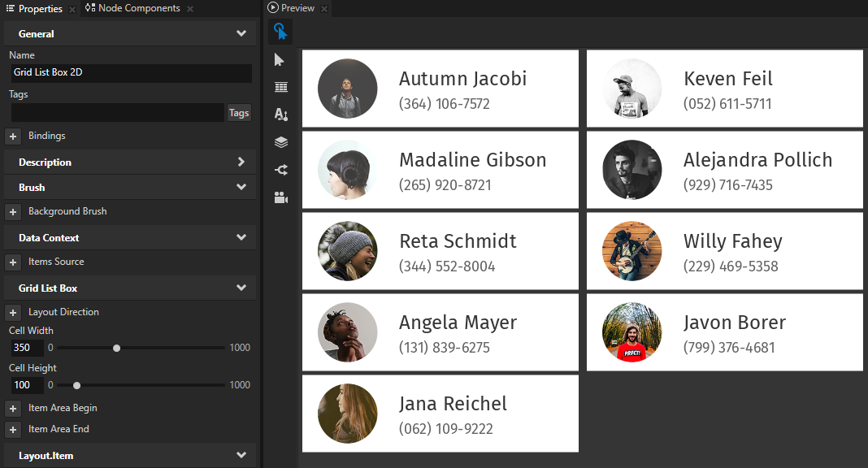Close the Properties tab
Screen dimensions: 868x468
pyautogui.click(x=72, y=9)
